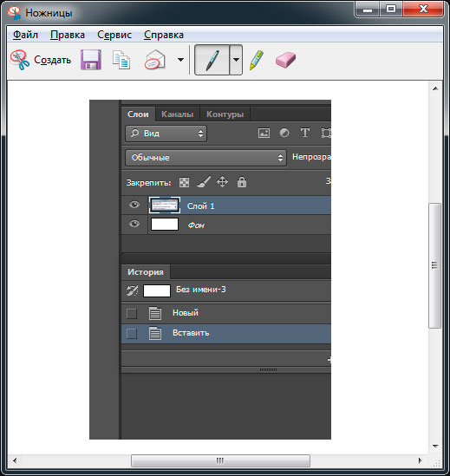Select the yellow Highlighter tool
Screen dimensions: 450x476
(x=257, y=60)
